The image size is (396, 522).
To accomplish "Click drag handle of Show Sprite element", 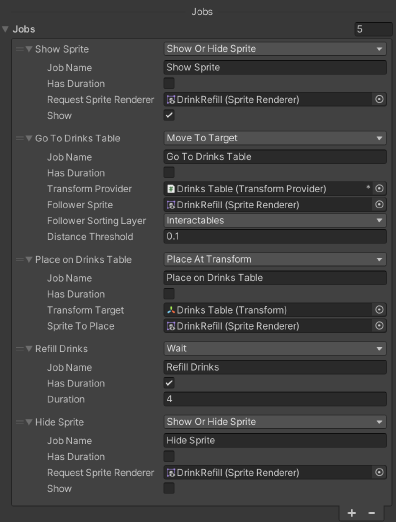I will pyautogui.click(x=20, y=49).
